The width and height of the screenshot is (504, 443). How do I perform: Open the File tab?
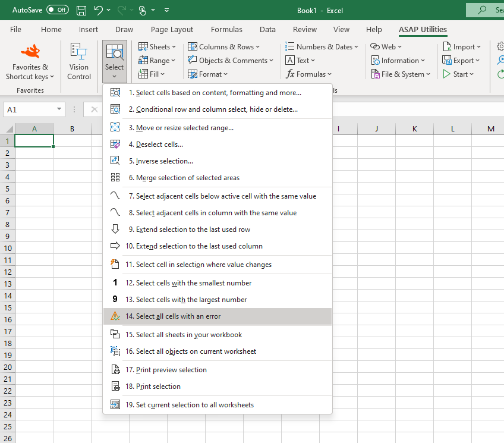15,30
